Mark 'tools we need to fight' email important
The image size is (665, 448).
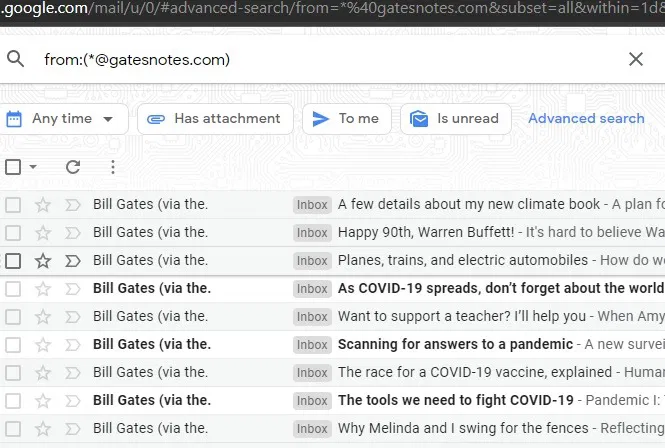point(73,401)
